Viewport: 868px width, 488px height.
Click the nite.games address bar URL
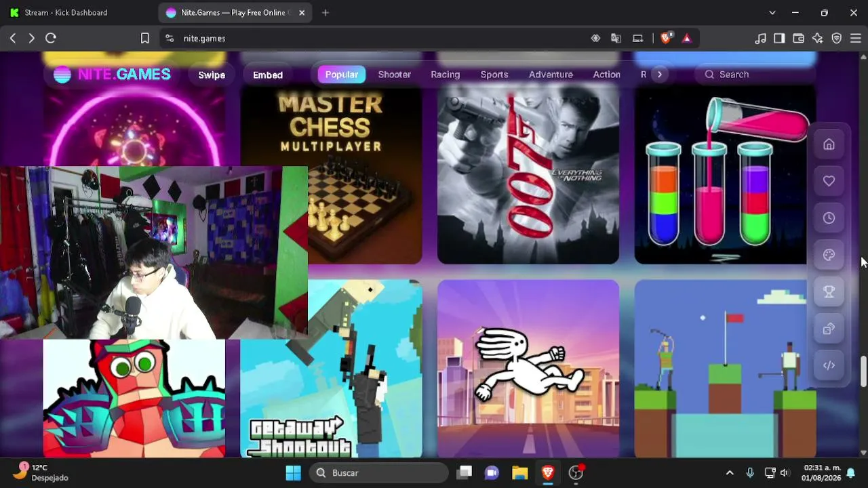click(x=205, y=39)
